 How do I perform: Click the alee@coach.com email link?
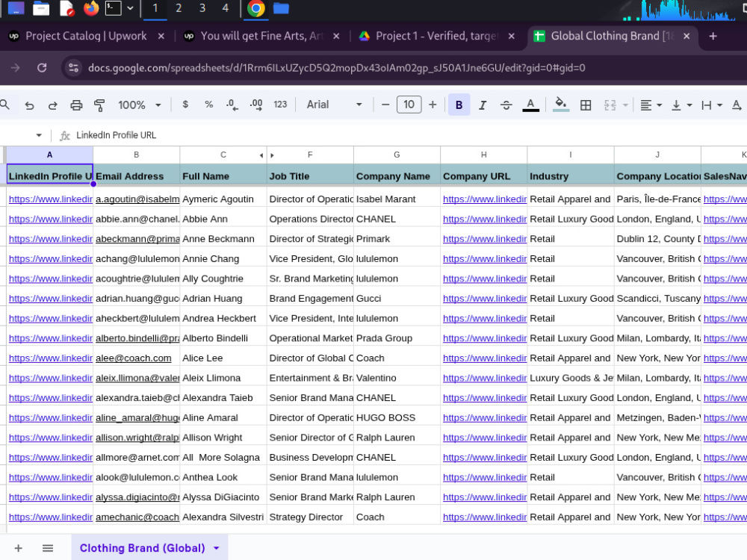click(x=134, y=358)
